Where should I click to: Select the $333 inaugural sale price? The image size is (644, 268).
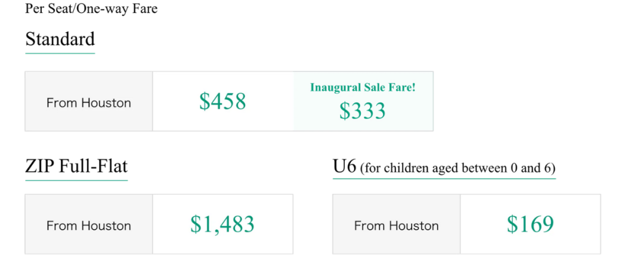click(363, 111)
